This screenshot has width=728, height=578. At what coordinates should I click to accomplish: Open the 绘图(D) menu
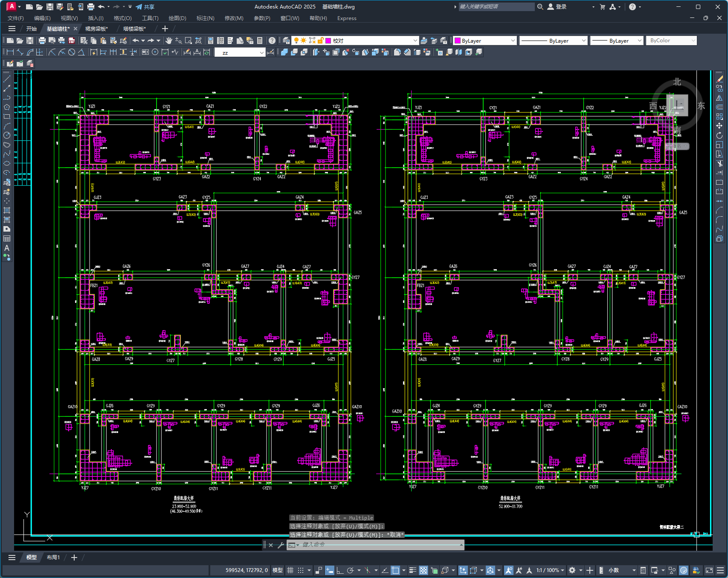(177, 18)
